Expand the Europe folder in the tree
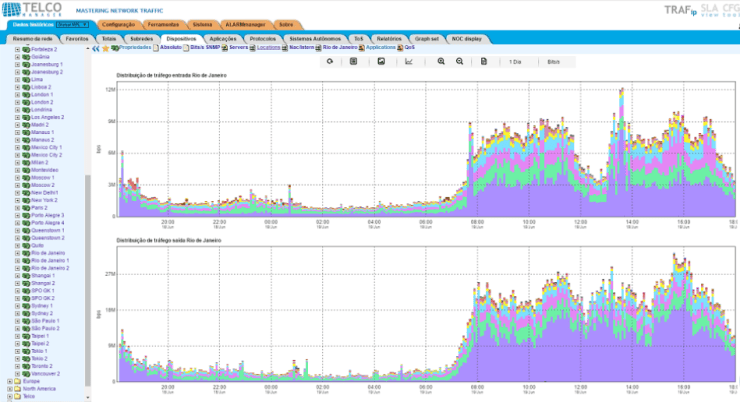Image resolution: width=740 pixels, height=402 pixels. click(10, 381)
